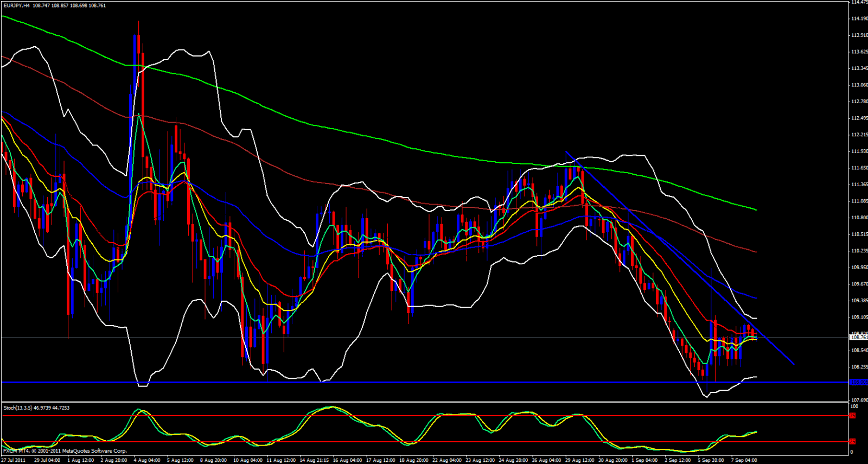The height and width of the screenshot is (464, 868).
Task: Click the EURJPY,H4 chart title text
Action: coord(16,5)
